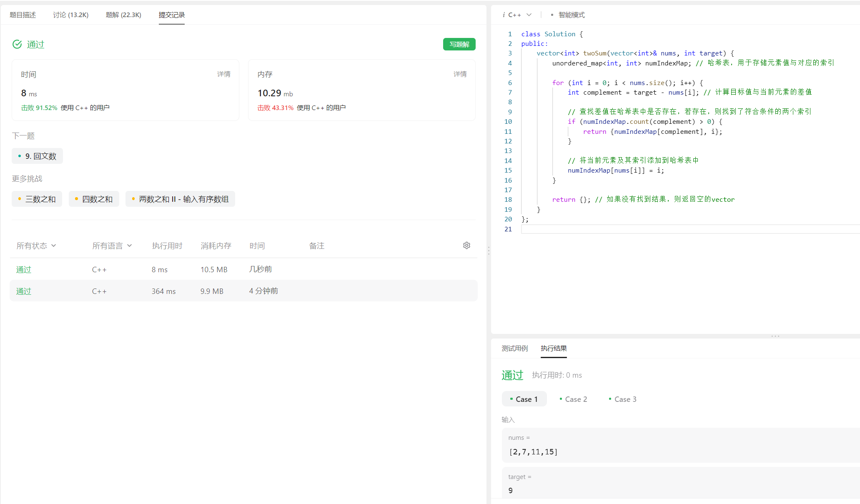Click the nums input value [2,7,11,15]

(x=533, y=452)
